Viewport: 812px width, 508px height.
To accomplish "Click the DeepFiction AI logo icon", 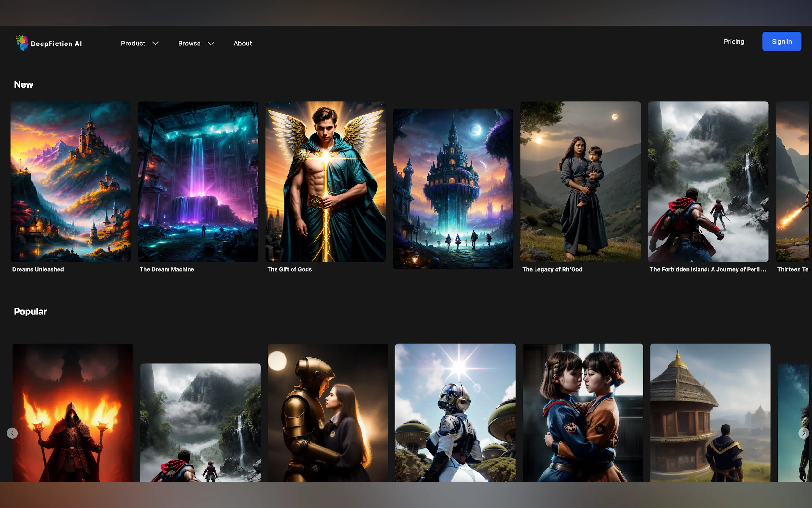I will [x=22, y=43].
